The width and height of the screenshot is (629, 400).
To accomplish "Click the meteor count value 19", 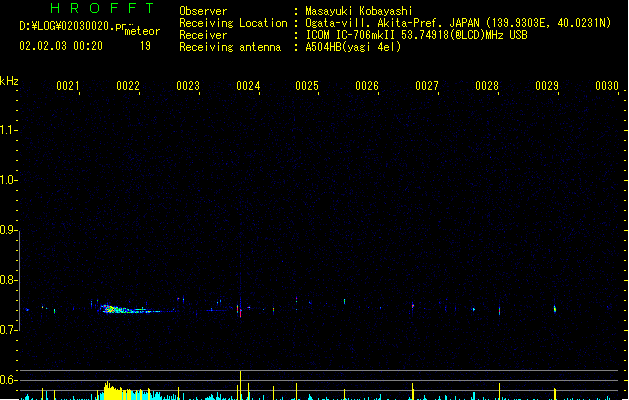I will point(145,46).
